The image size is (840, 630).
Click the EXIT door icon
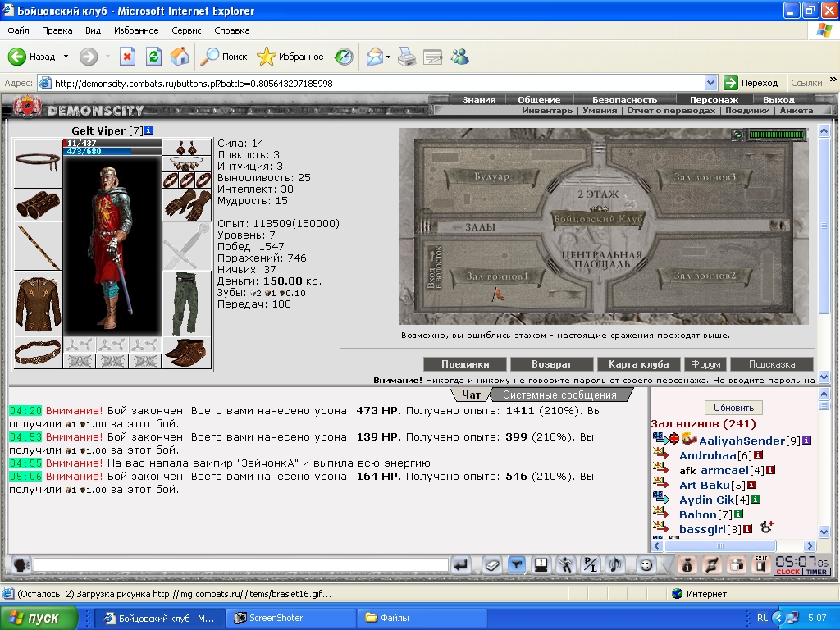tap(760, 565)
